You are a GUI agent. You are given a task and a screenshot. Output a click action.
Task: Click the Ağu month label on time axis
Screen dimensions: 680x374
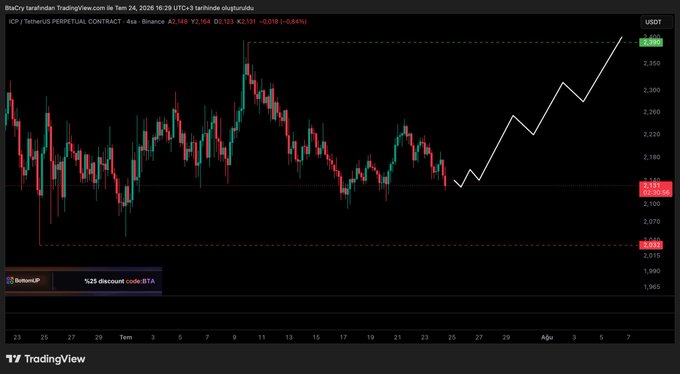(547, 337)
